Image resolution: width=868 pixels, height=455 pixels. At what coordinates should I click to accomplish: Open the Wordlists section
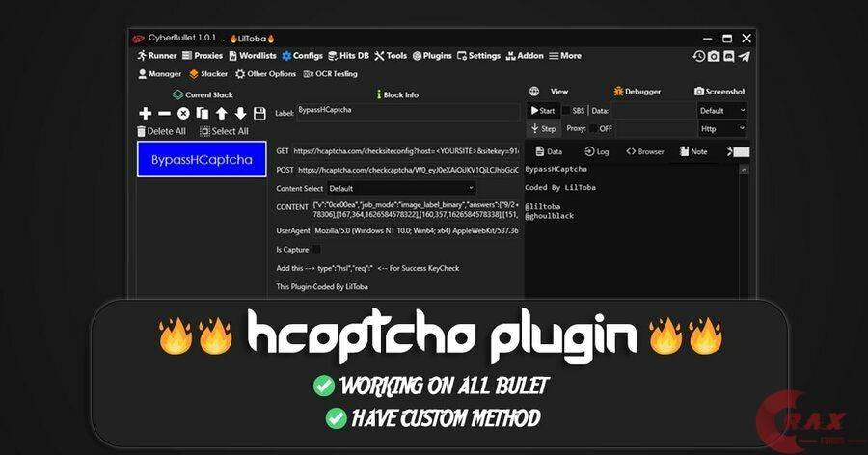click(253, 55)
